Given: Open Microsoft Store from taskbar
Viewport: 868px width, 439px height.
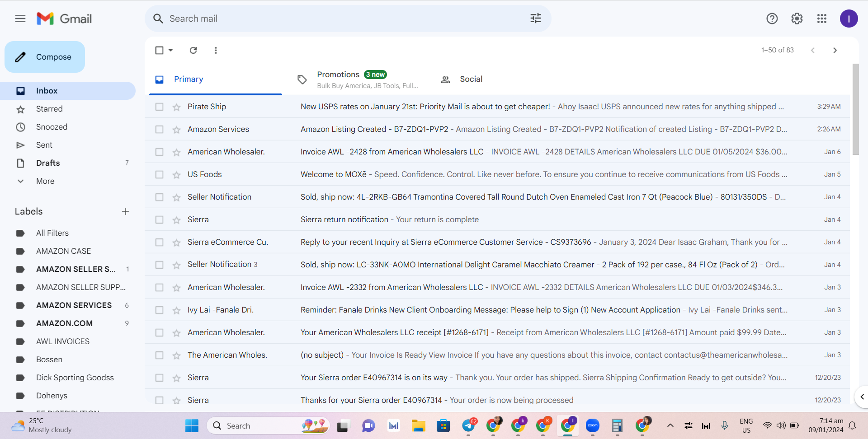Looking at the screenshot, I should [x=443, y=425].
